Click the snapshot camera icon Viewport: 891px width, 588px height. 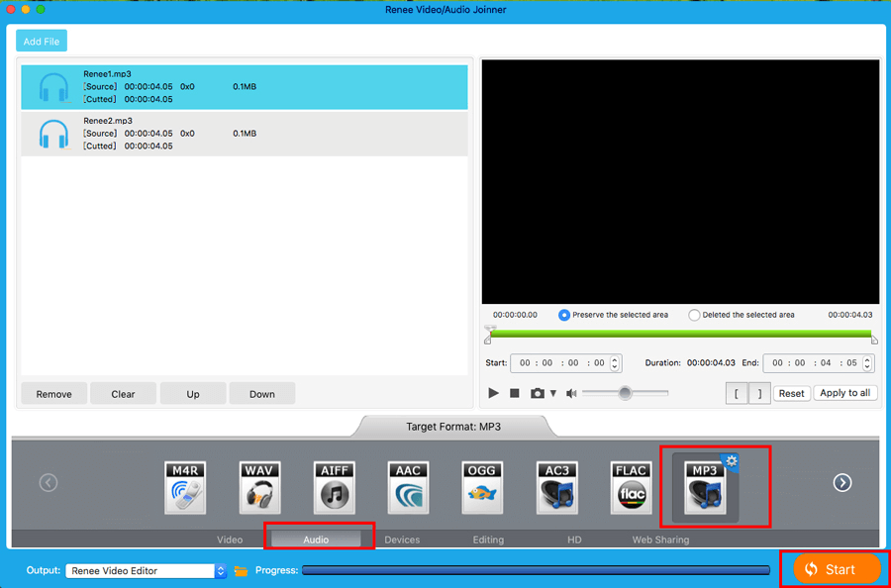[x=537, y=393]
